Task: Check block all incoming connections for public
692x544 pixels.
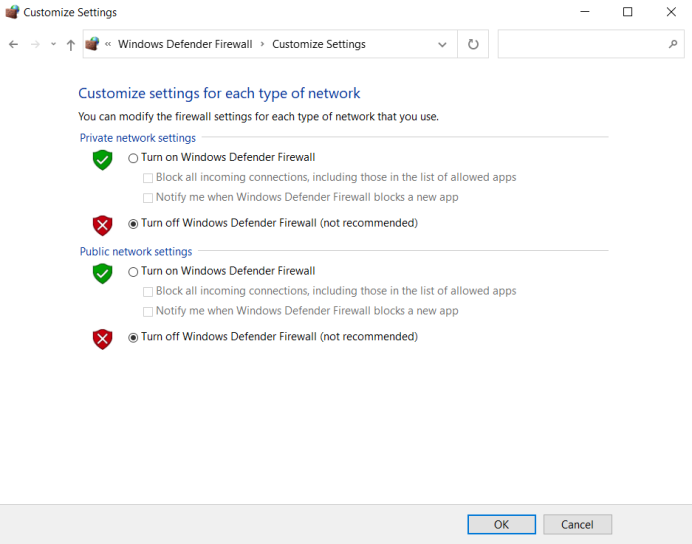Action: tap(148, 292)
